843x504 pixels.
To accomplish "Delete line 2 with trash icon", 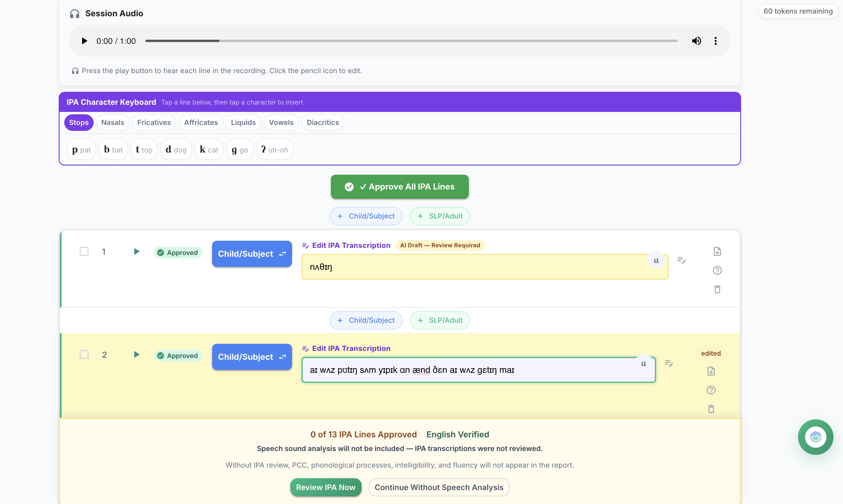I will point(711,409).
